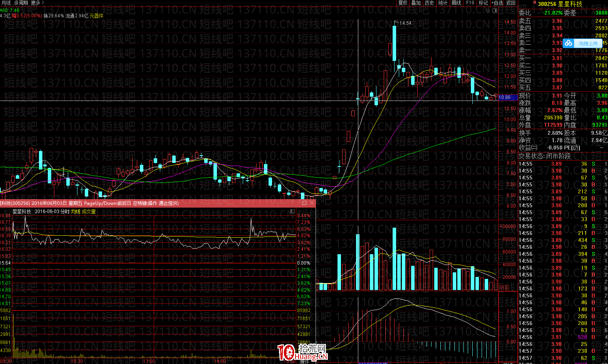Click the 内盘 value 93791
Viewport: 608px width, 364px height.
600,125
